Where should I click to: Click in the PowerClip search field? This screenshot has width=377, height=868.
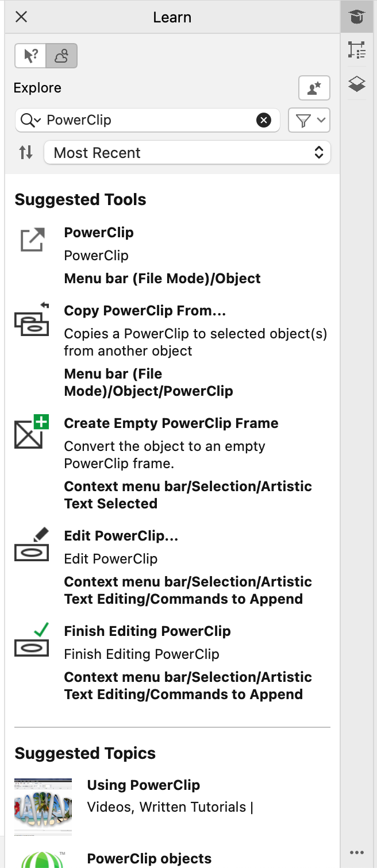tap(149, 120)
